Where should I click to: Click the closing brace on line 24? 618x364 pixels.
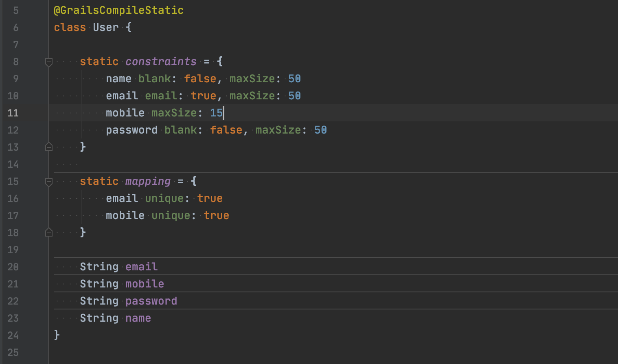pos(57,335)
